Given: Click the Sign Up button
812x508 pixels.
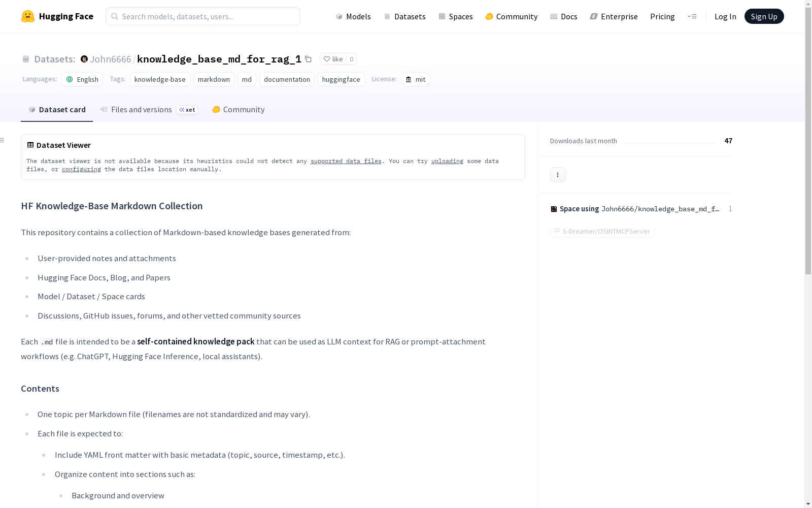Looking at the screenshot, I should click(x=764, y=16).
